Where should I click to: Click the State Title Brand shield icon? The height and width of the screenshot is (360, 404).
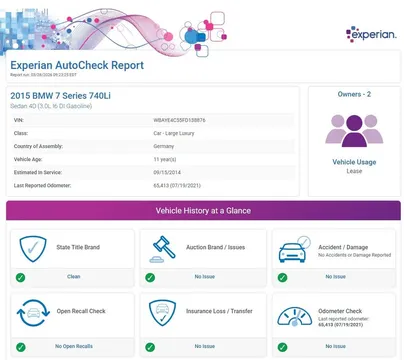[33, 249]
